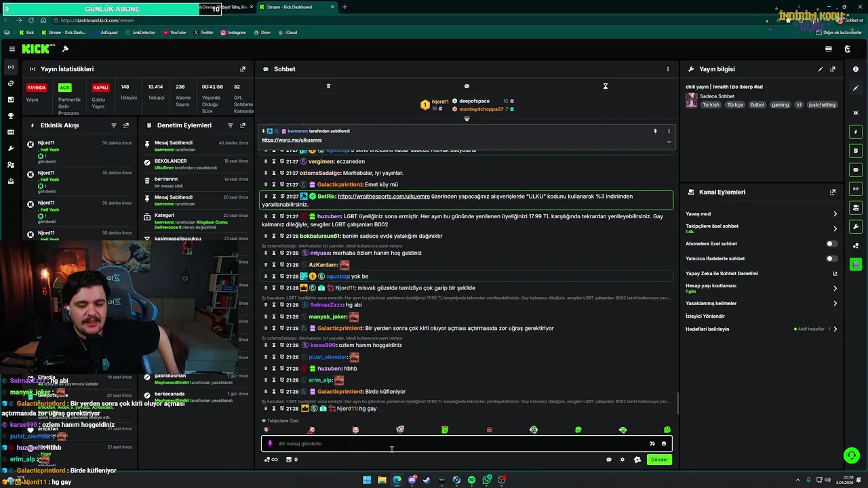Viewport: 868px width, 488px height.
Task: Open the wrench settings icon in left sidebar
Action: point(10,148)
